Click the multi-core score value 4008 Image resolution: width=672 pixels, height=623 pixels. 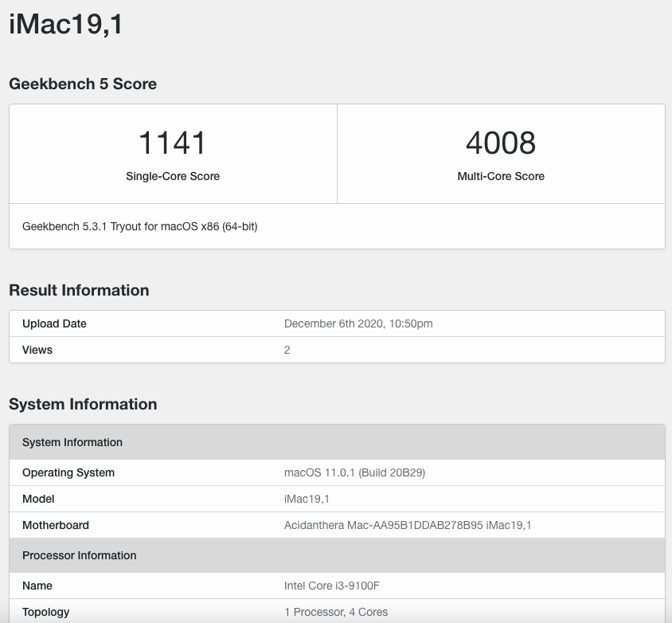pos(501,143)
